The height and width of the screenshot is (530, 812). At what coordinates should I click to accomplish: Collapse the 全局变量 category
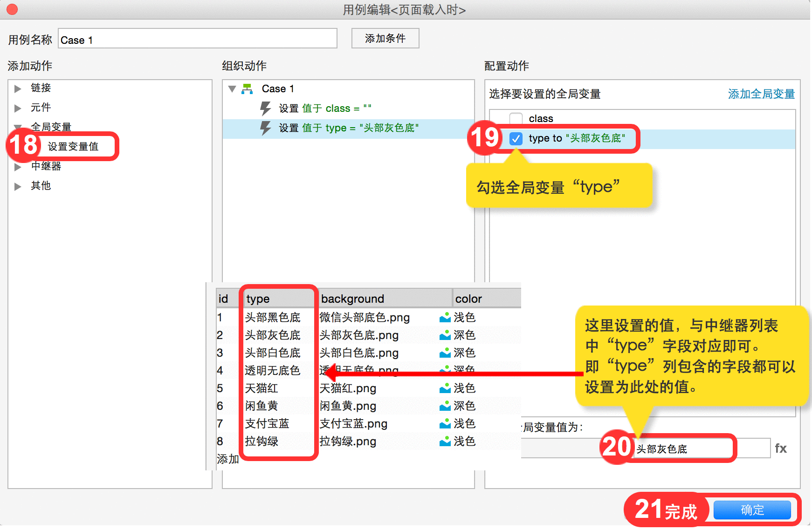point(18,127)
